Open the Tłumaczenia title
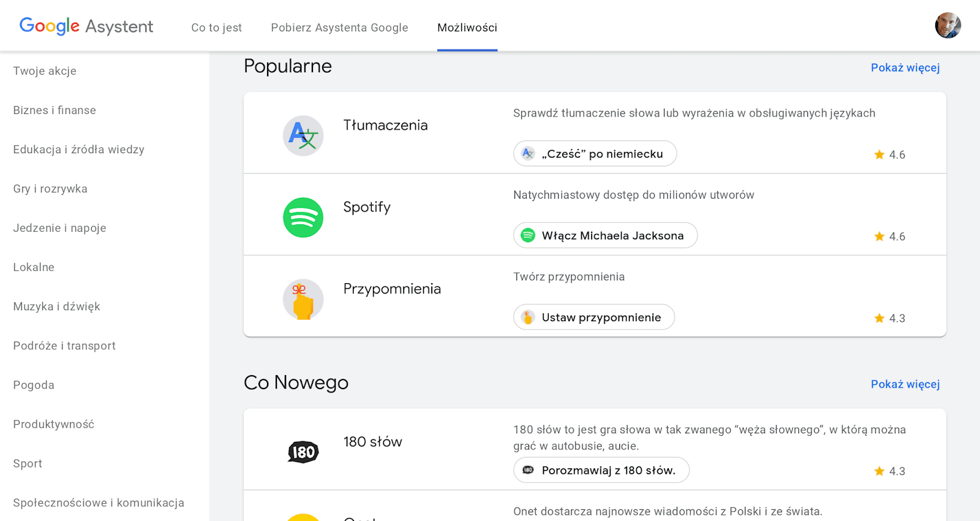Viewport: 980px width, 521px height. pos(385,125)
